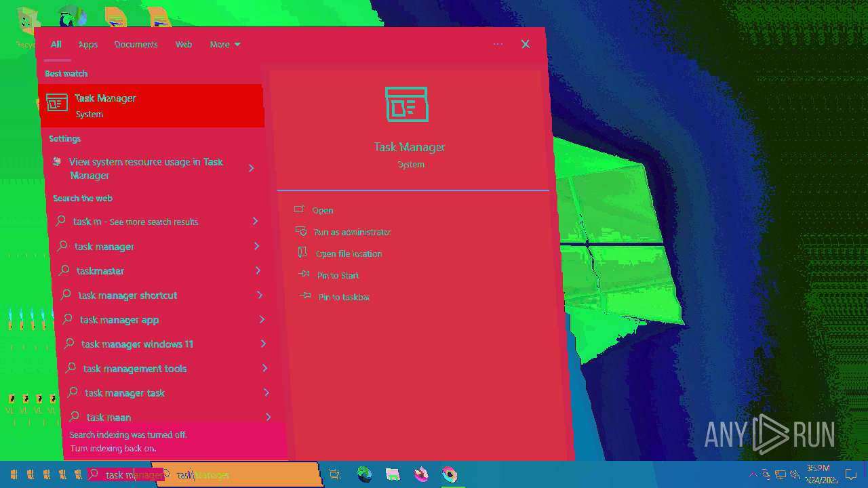Viewport: 868px width, 488px height.
Task: Click settings icon beside View system resource usage
Action: click(57, 162)
